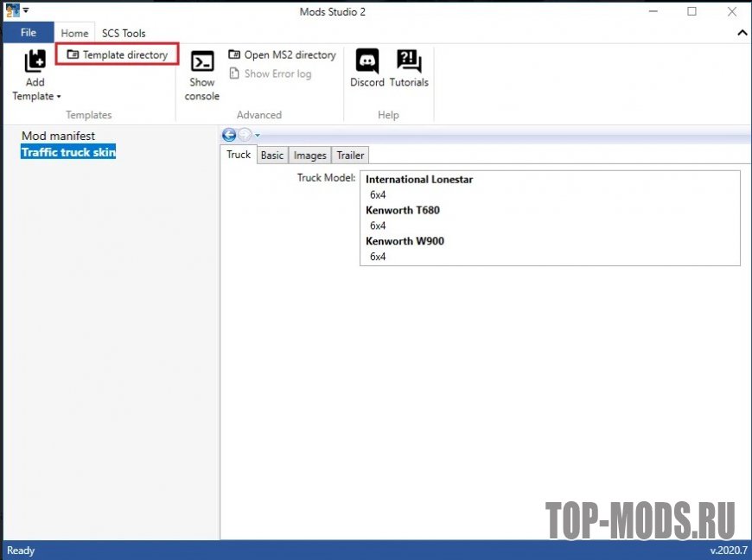Open the quick access toolbar dropdown

click(26, 11)
